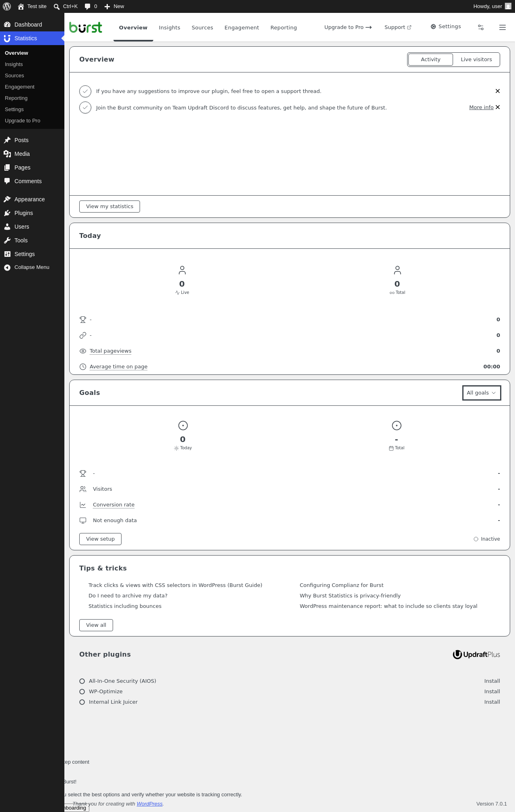Open Reporting in sidebar submenu
515x812 pixels.
point(32,98)
